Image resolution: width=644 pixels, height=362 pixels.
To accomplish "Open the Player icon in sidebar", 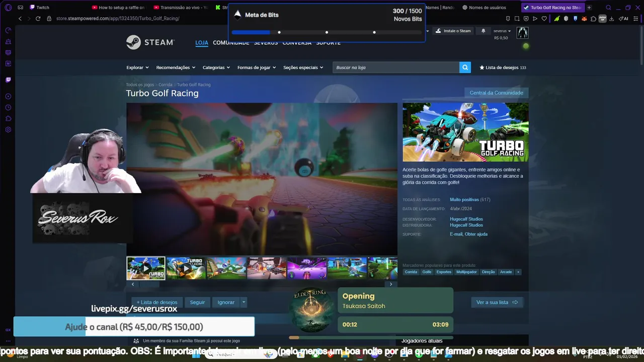I will [x=8, y=97].
